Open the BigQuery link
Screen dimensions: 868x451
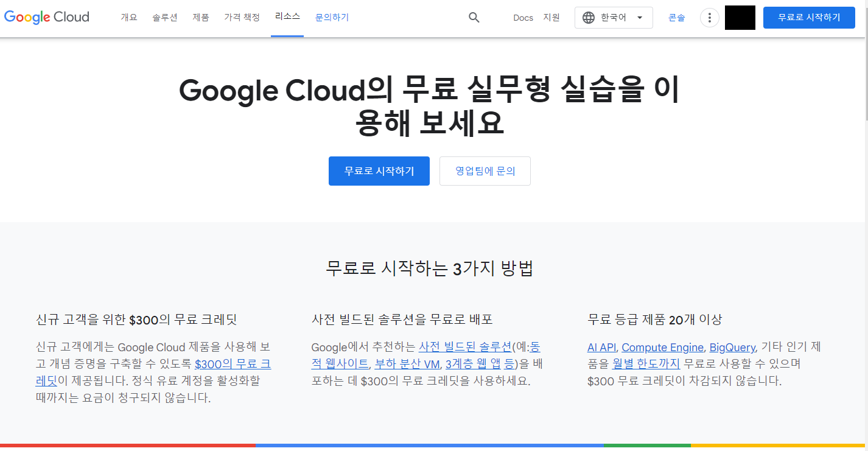[732, 347]
